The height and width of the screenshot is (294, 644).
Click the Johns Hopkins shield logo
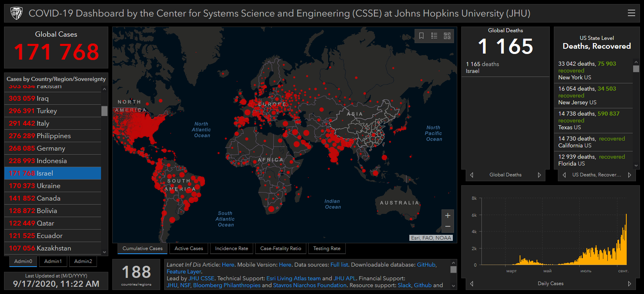coord(17,14)
